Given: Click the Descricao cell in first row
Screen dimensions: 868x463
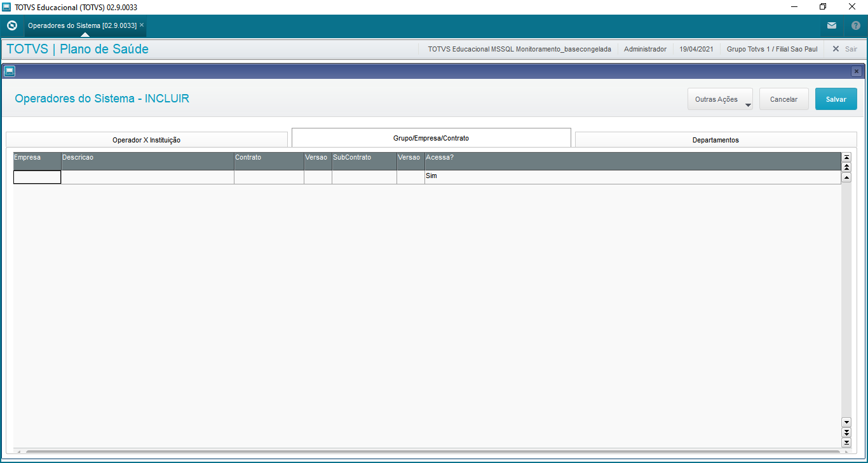Looking at the screenshot, I should (147, 177).
